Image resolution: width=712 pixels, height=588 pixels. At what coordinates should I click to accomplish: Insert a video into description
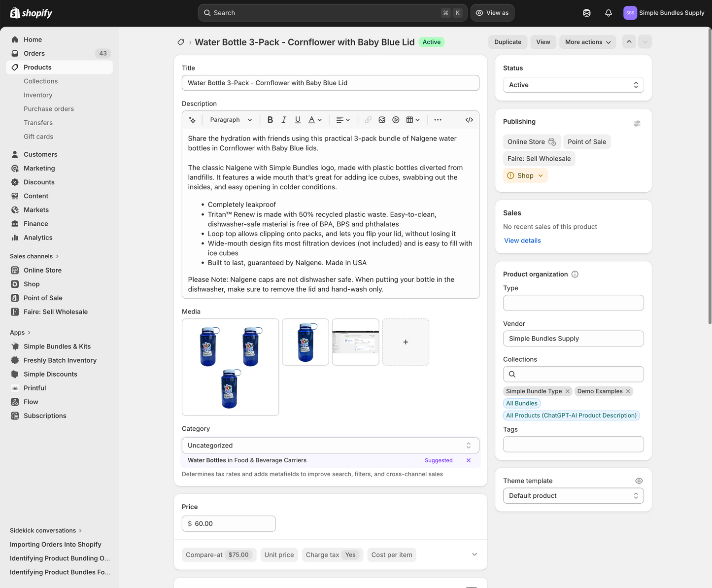pyautogui.click(x=396, y=120)
